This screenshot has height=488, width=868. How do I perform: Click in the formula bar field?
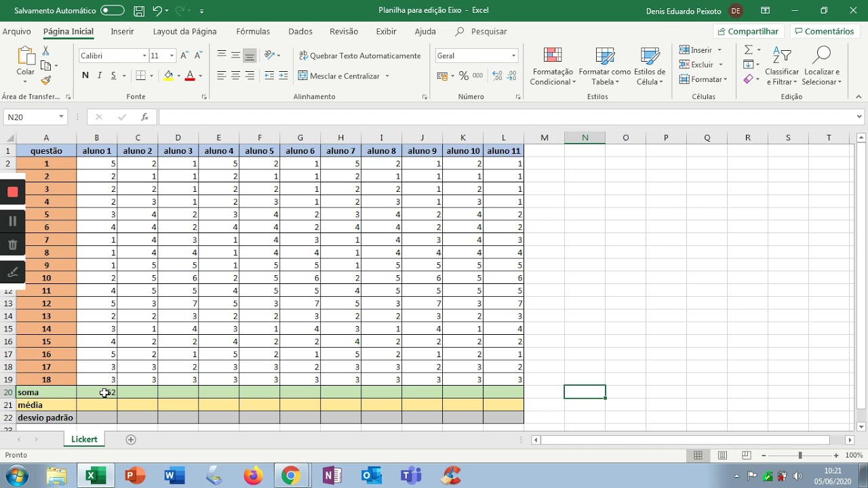(506, 117)
